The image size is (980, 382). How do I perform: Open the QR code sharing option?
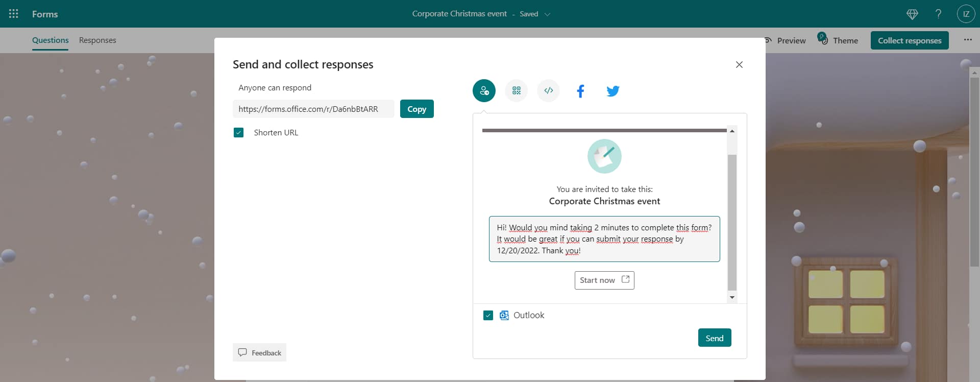(x=516, y=91)
